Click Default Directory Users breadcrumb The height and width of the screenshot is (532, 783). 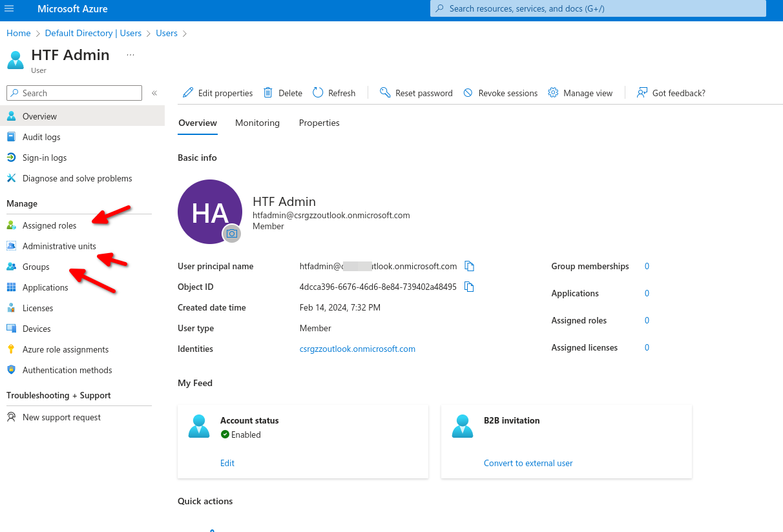click(x=93, y=33)
